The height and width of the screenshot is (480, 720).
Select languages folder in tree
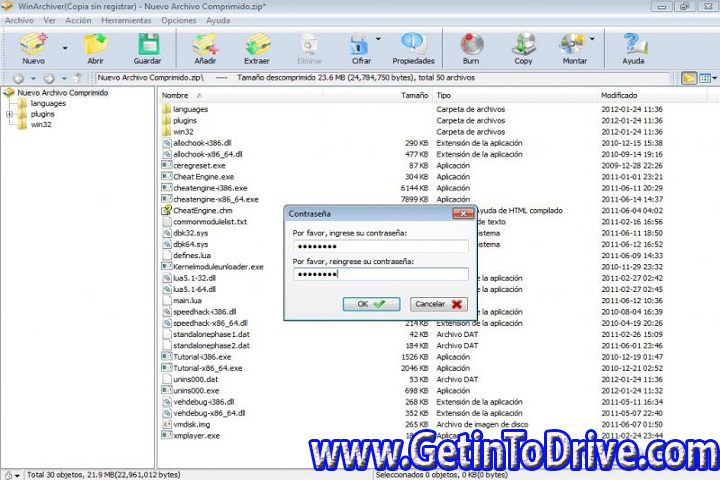click(48, 103)
